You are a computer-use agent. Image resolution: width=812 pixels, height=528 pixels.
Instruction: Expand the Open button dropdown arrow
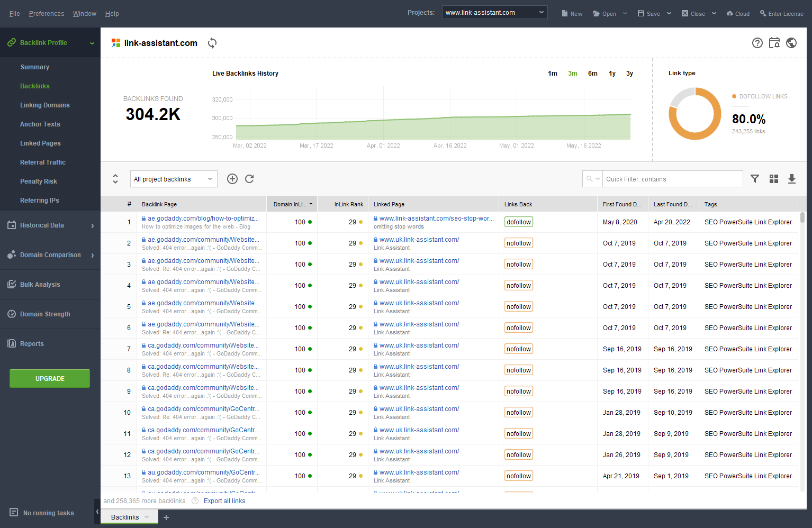(625, 13)
